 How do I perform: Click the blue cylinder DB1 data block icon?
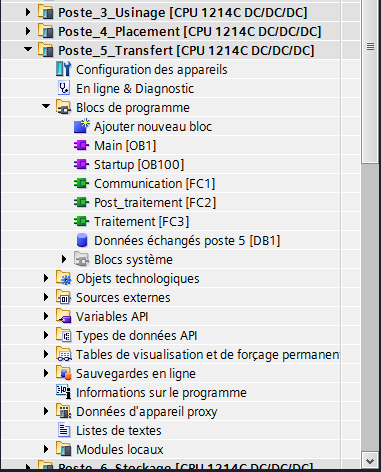click(x=82, y=240)
